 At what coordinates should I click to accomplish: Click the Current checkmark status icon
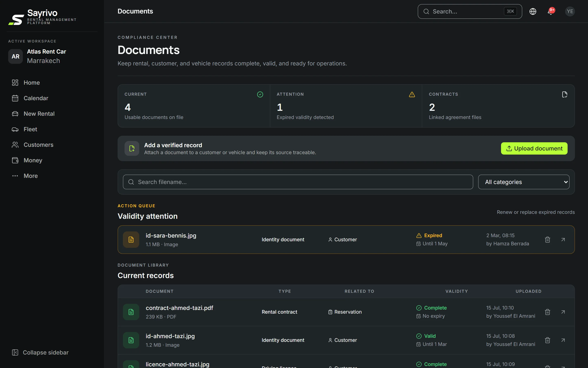click(260, 94)
